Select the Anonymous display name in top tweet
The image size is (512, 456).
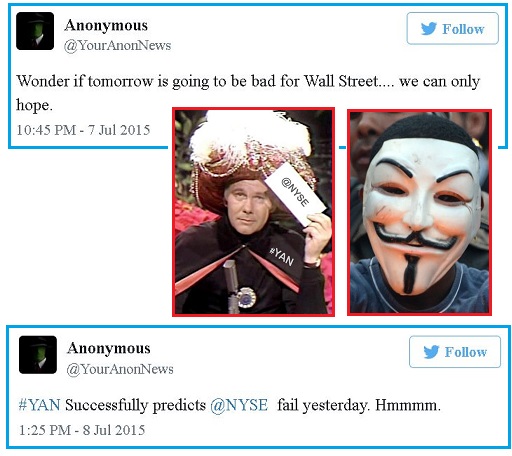point(106,25)
